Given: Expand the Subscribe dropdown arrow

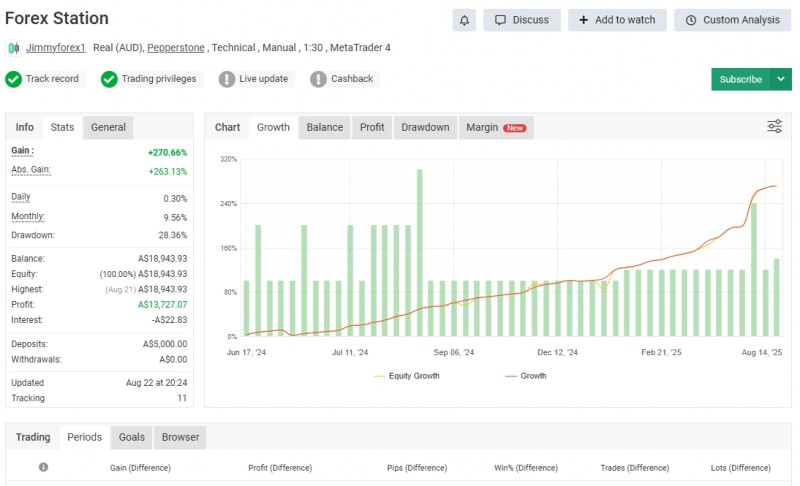Looking at the screenshot, I should [x=781, y=79].
